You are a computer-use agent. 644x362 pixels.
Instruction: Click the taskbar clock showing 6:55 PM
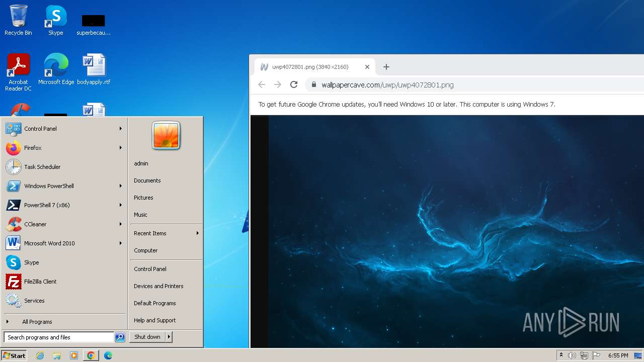[618, 355]
